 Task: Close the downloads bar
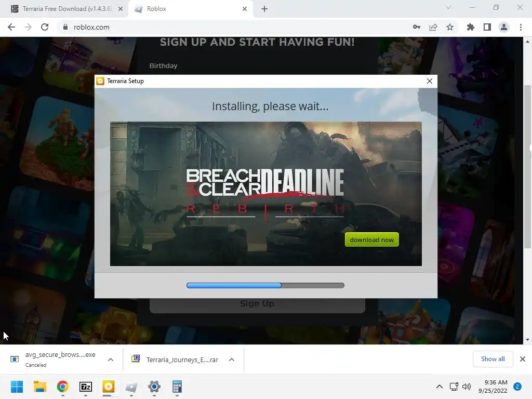pyautogui.click(x=523, y=359)
